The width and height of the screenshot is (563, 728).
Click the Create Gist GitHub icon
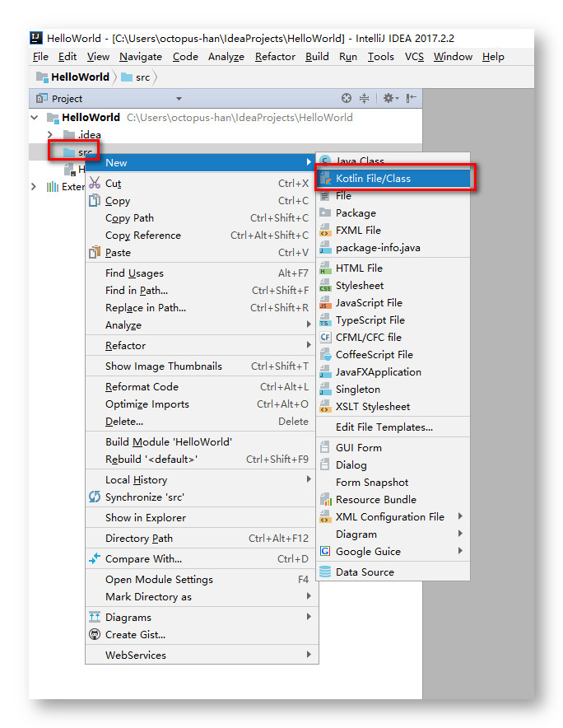tap(95, 634)
